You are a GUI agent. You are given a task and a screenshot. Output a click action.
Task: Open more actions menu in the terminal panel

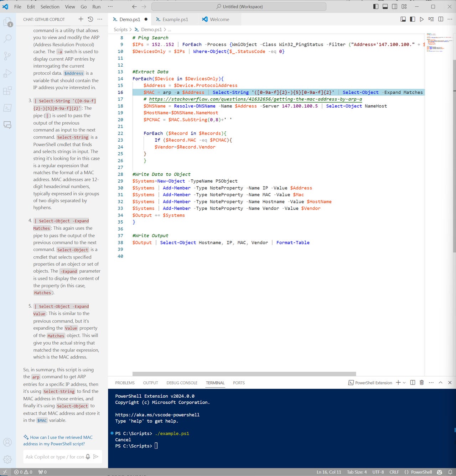point(431,383)
